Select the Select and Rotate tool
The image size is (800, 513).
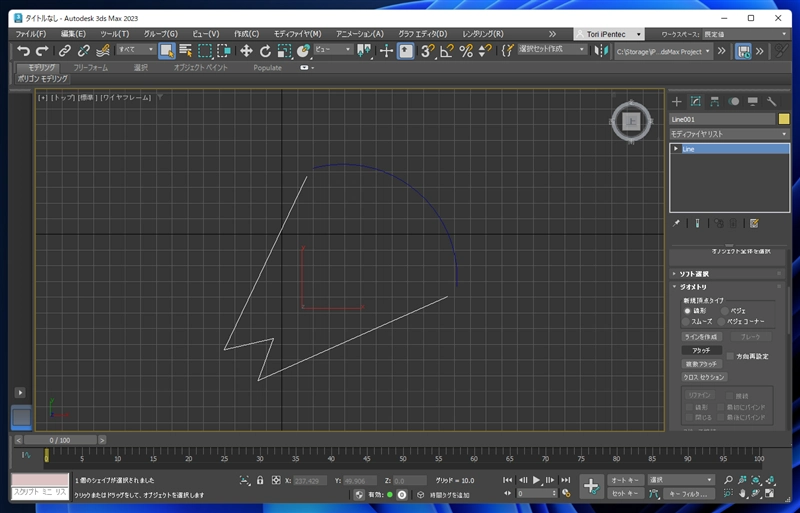point(265,50)
